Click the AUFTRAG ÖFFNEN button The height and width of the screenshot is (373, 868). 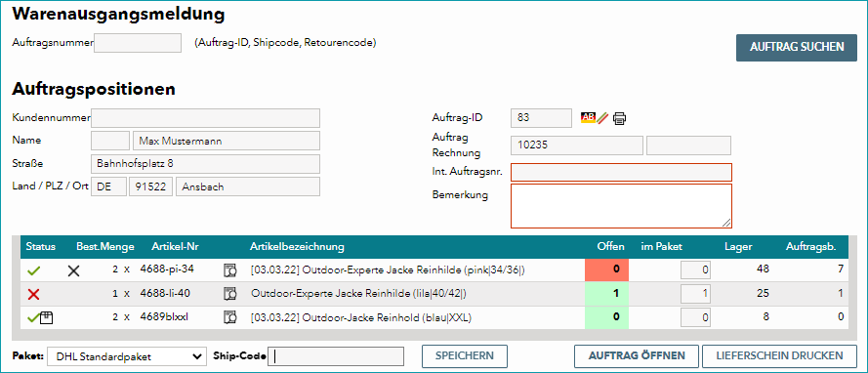(x=637, y=355)
